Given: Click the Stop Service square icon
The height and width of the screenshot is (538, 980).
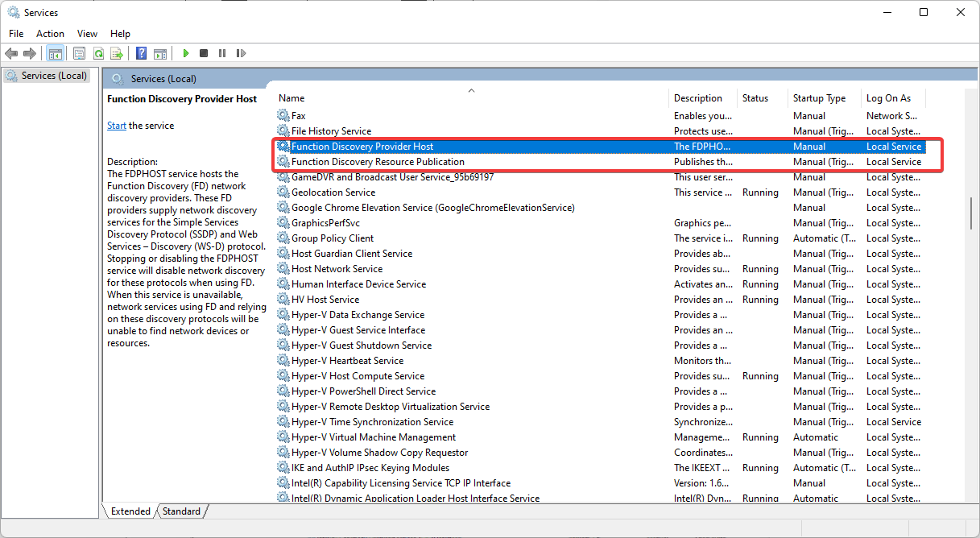Looking at the screenshot, I should pyautogui.click(x=204, y=53).
